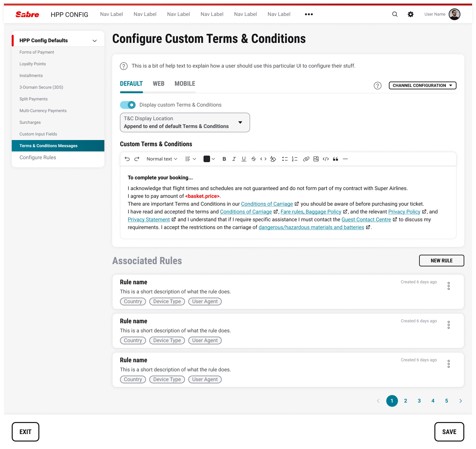The height and width of the screenshot is (449, 476).
Task: Switch to the Default tab
Action: point(131,84)
